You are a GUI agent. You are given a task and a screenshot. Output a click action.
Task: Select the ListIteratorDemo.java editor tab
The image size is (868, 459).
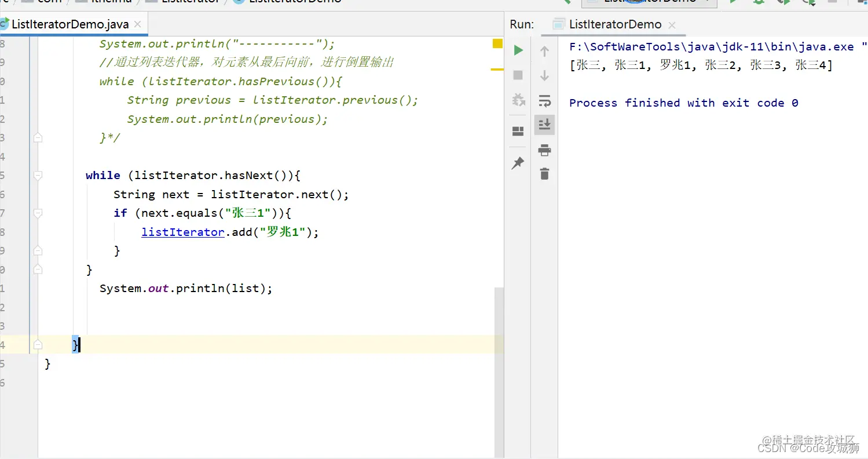pyautogui.click(x=72, y=24)
